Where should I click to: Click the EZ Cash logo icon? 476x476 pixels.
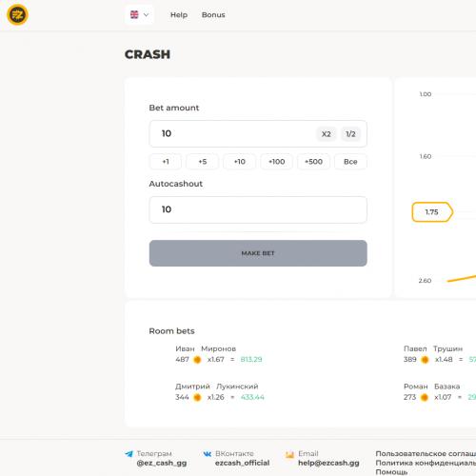tap(17, 14)
